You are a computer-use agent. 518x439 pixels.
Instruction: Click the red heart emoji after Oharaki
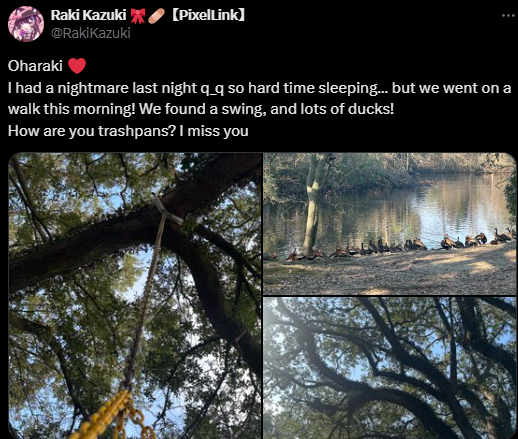click(x=77, y=66)
